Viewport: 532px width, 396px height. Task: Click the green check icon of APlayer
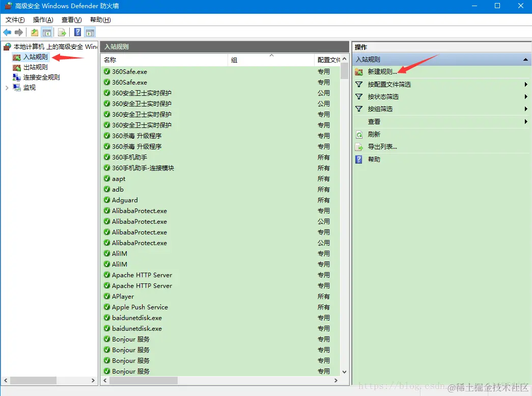point(107,296)
